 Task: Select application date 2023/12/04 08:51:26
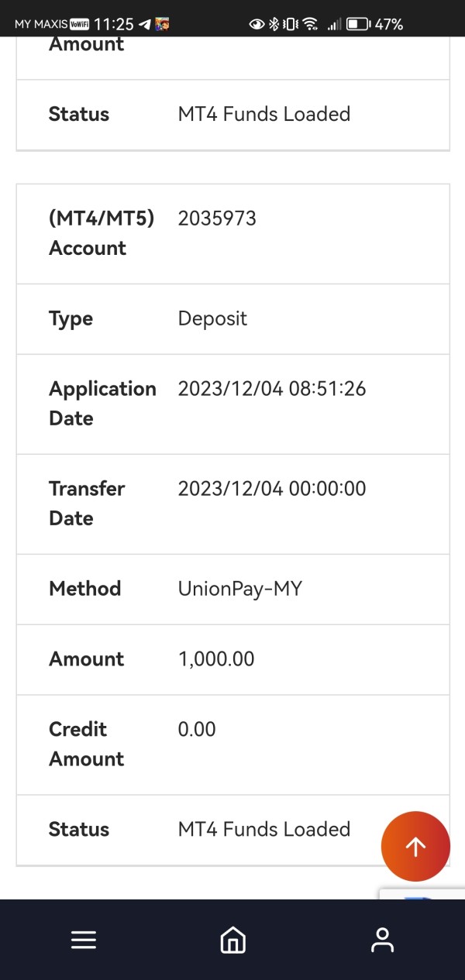click(271, 388)
